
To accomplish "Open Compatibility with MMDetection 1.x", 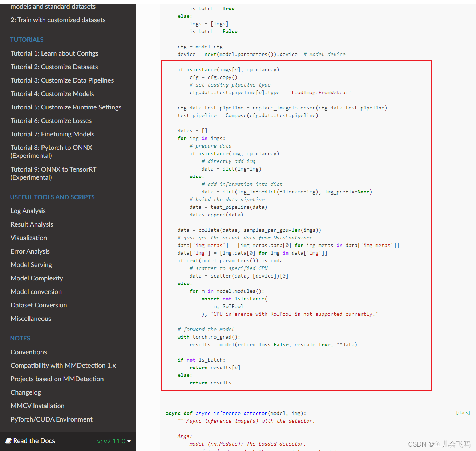I will tap(63, 365).
